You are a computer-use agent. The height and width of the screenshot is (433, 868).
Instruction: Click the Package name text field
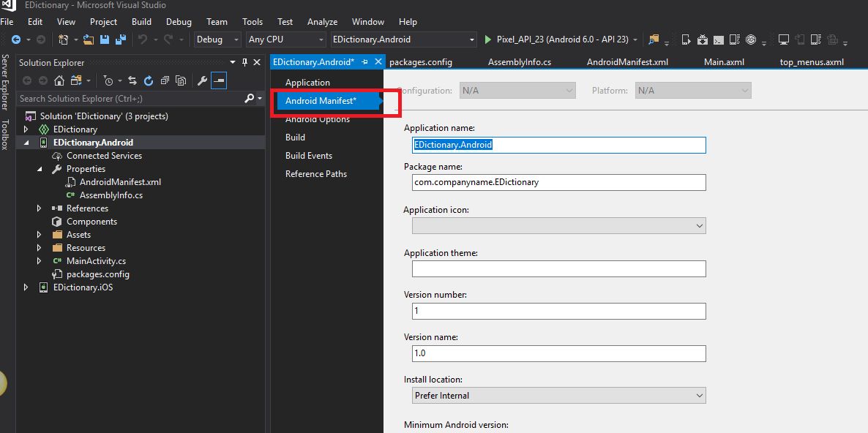click(x=558, y=182)
